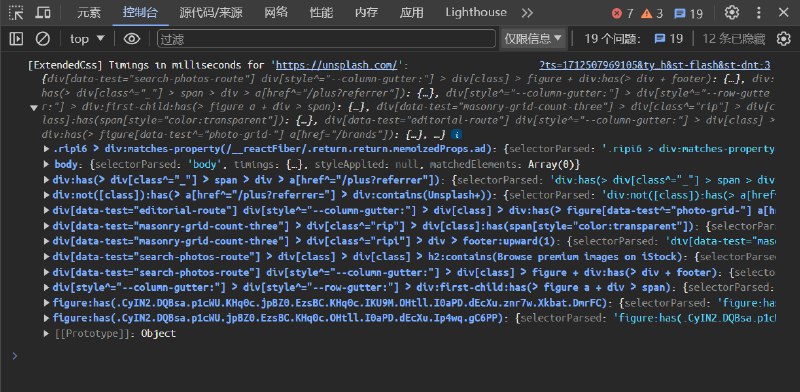
Task: Open the 元素 tab
Action: click(x=89, y=13)
